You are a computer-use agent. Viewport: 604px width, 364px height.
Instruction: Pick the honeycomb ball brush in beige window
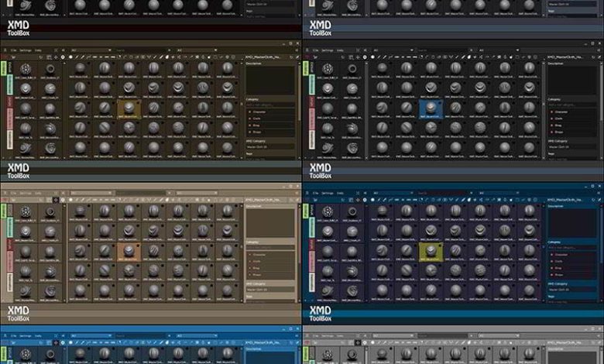click(26, 212)
